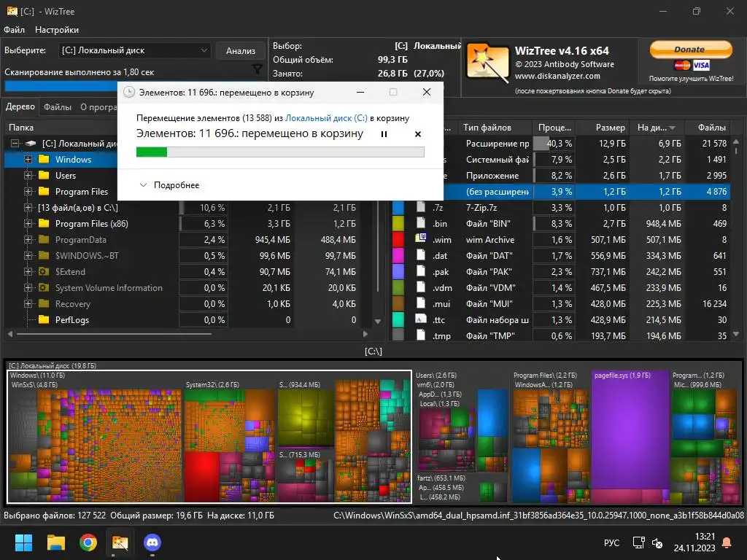The image size is (747, 560).
Task: Click the Donate button
Action: (691, 49)
